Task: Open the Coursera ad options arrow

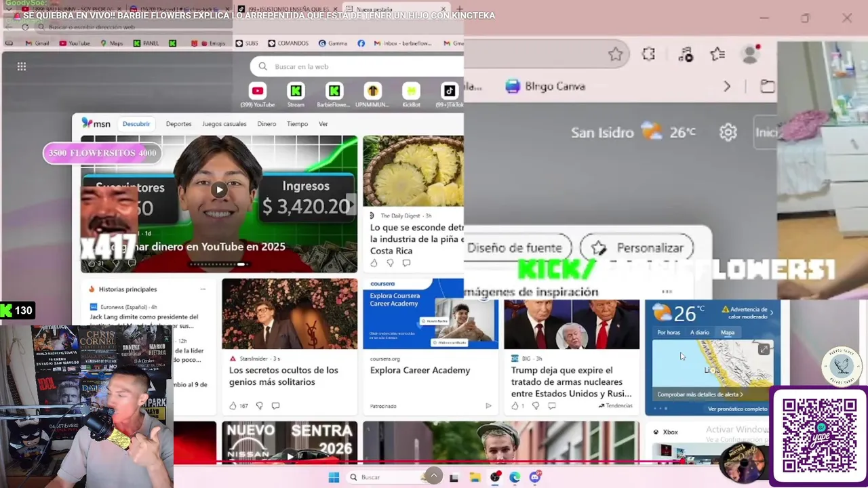Action: coord(488,406)
